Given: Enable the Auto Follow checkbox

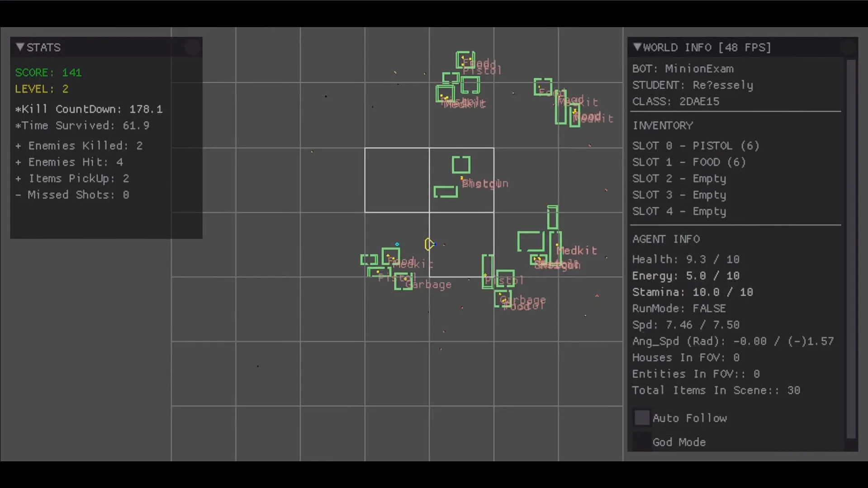Looking at the screenshot, I should pos(641,418).
